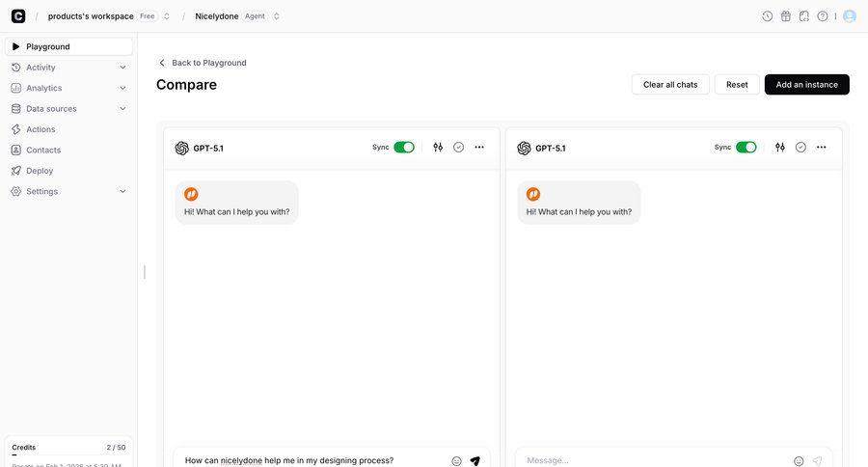Go to Analytics in sidebar
The width and height of the screenshot is (868, 467).
coord(69,88)
